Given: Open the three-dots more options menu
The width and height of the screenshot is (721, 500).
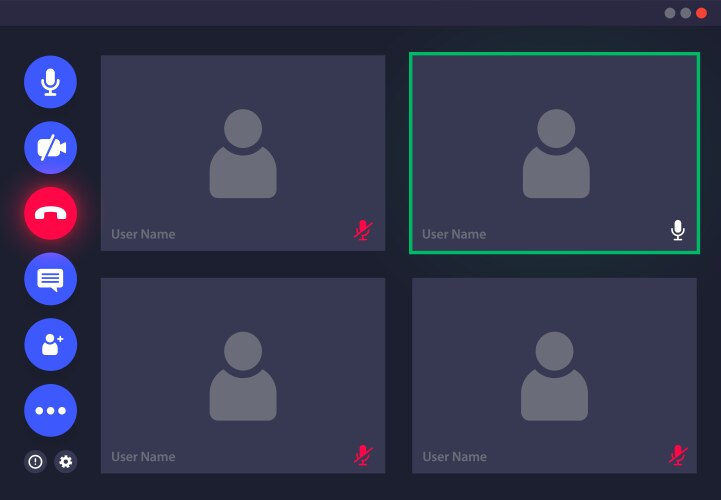Looking at the screenshot, I should coord(50,410).
